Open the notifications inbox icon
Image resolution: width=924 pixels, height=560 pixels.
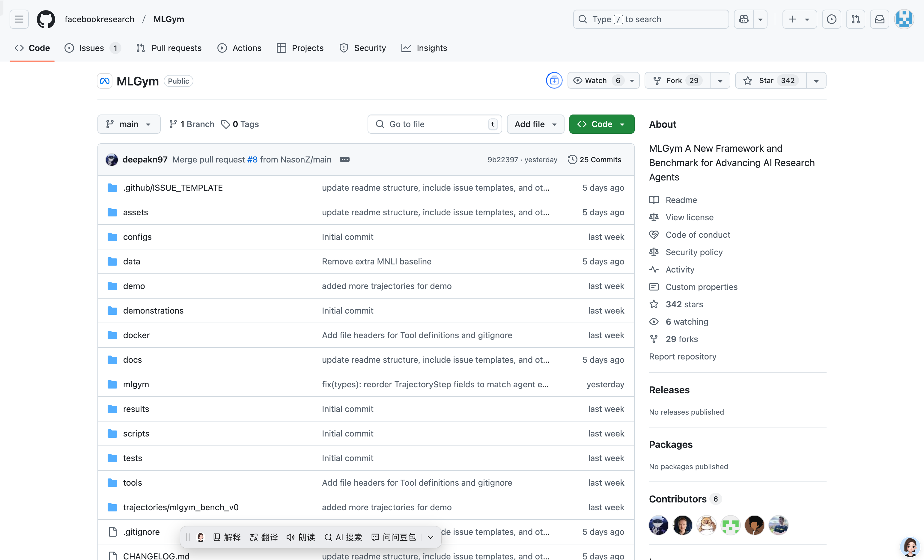click(879, 19)
